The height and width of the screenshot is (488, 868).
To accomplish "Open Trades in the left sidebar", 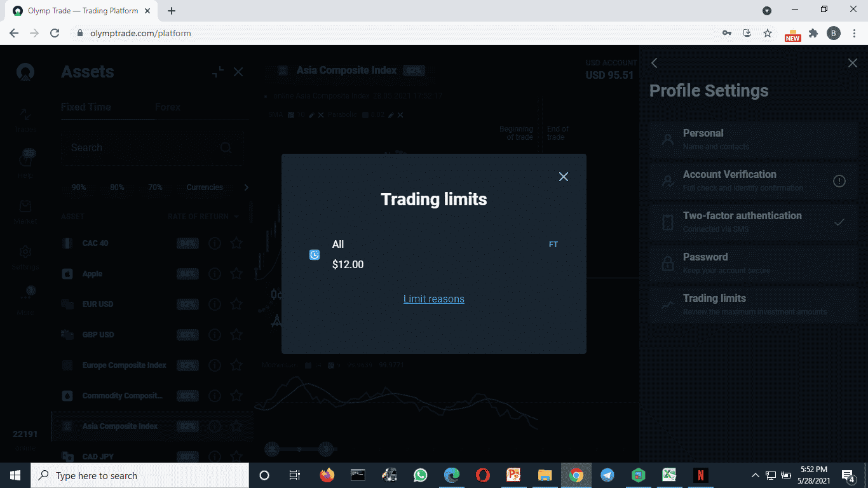I will 25,120.
